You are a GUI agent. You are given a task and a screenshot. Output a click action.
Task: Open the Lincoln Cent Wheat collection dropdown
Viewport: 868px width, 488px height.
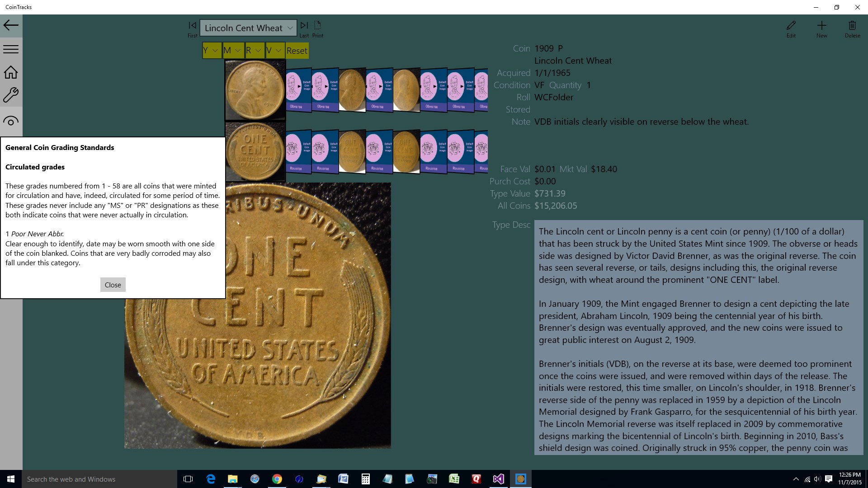(x=248, y=28)
